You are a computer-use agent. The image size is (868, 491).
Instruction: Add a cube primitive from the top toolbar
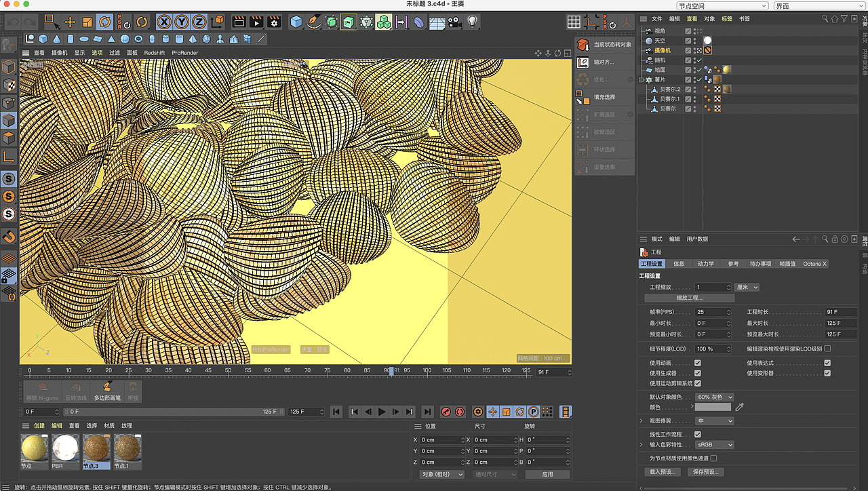(296, 22)
